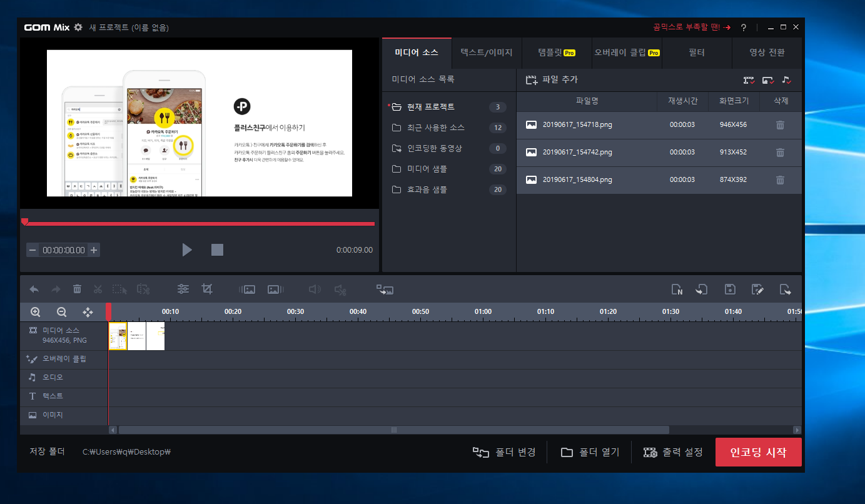The height and width of the screenshot is (504, 865).
Task: Click the export project arrow icon
Action: [x=786, y=290]
